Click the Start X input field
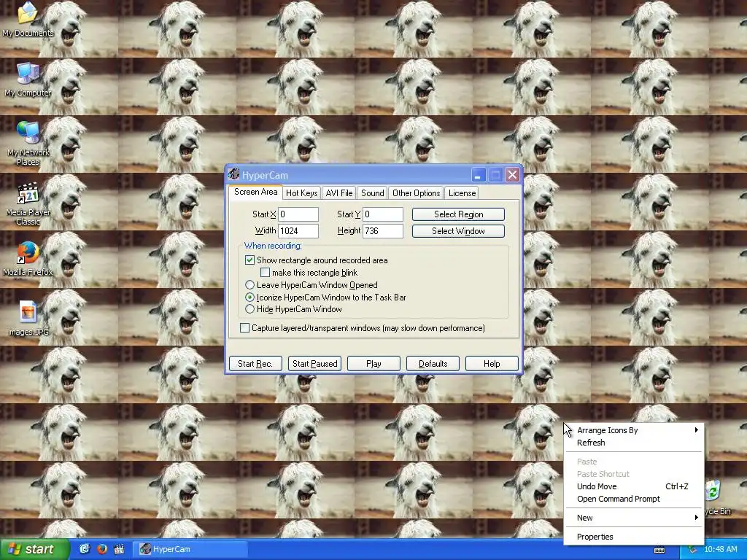 click(298, 214)
